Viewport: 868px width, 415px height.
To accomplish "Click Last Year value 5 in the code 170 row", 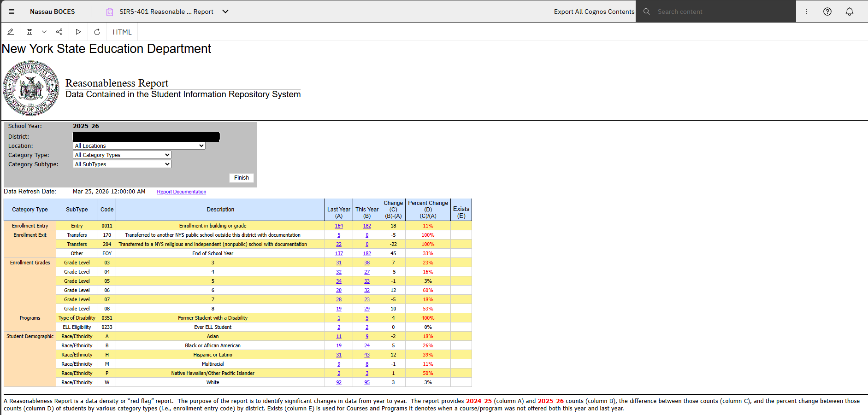I will click(x=339, y=235).
